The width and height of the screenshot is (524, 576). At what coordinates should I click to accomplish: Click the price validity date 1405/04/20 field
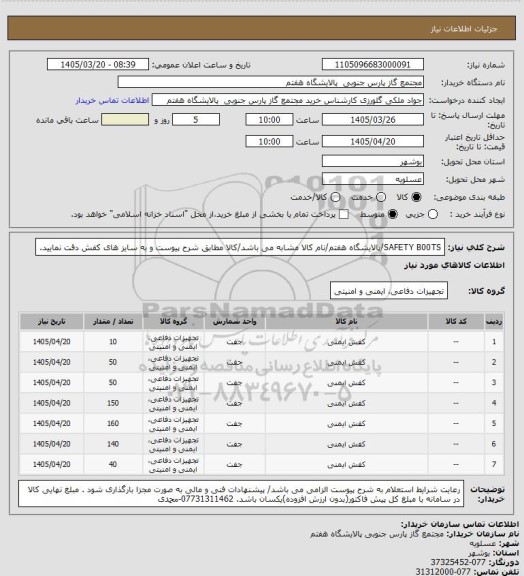pyautogui.click(x=373, y=141)
